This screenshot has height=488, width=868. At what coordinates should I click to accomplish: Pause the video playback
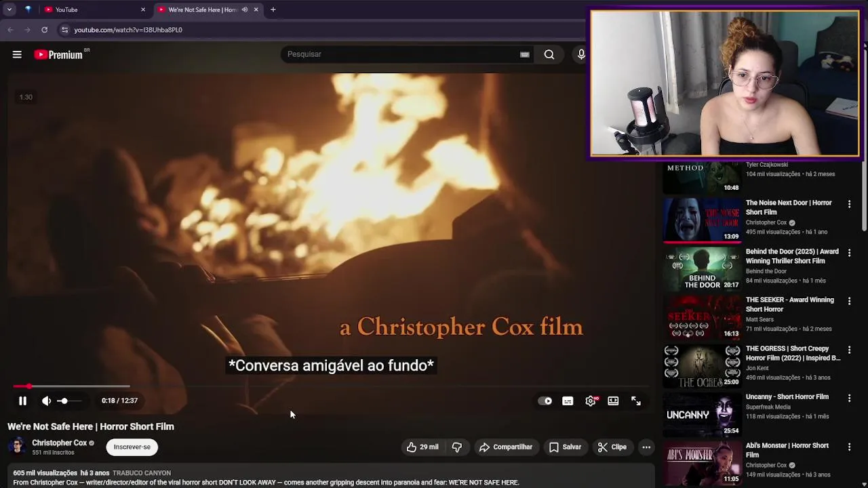[x=22, y=401]
